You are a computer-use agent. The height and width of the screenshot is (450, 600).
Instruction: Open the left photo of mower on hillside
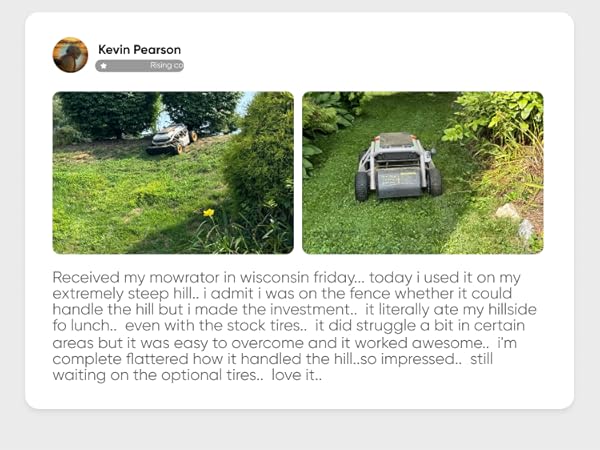pyautogui.click(x=173, y=173)
